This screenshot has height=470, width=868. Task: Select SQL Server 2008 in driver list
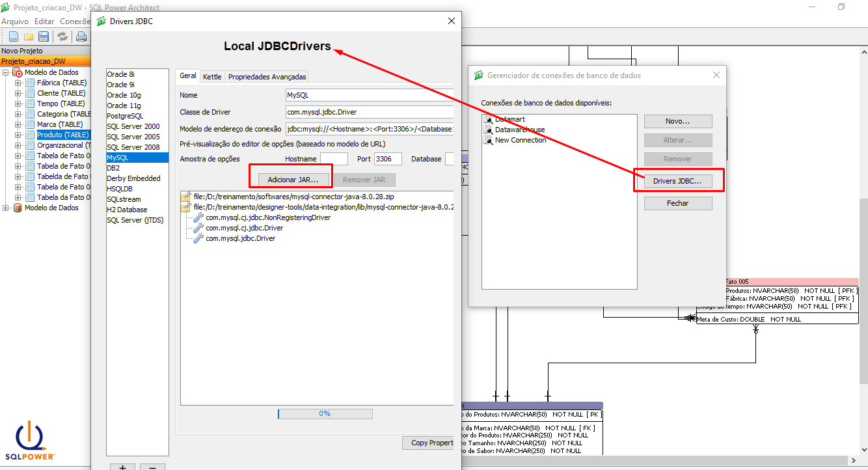click(137, 147)
